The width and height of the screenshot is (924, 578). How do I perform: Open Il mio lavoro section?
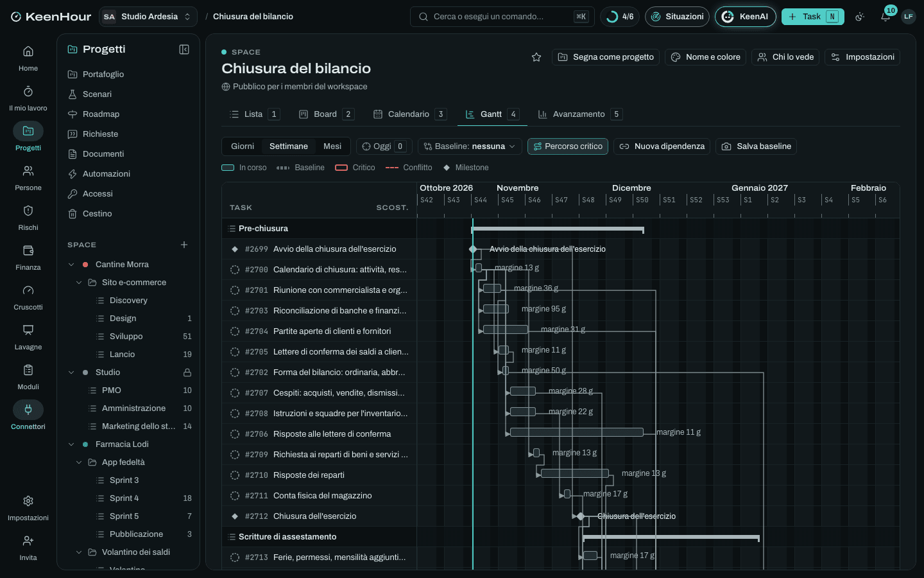pyautogui.click(x=28, y=98)
